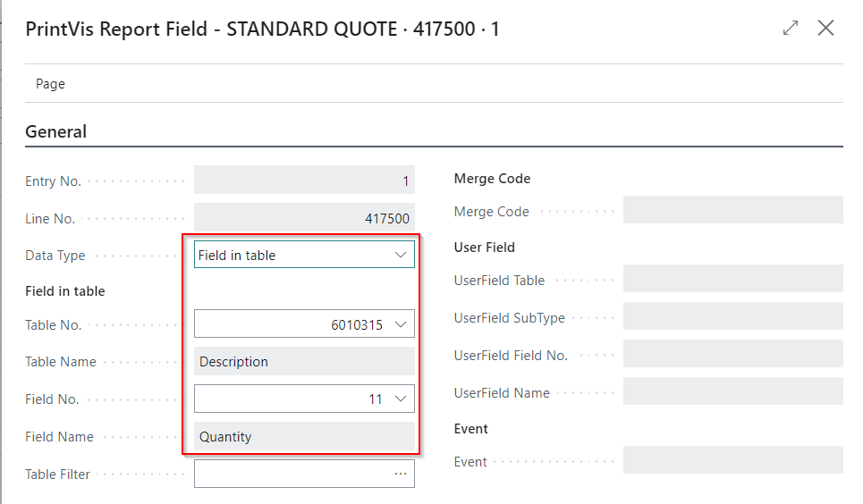Close the PrintVis Report Field dialog
The width and height of the screenshot is (863, 504).
click(825, 29)
